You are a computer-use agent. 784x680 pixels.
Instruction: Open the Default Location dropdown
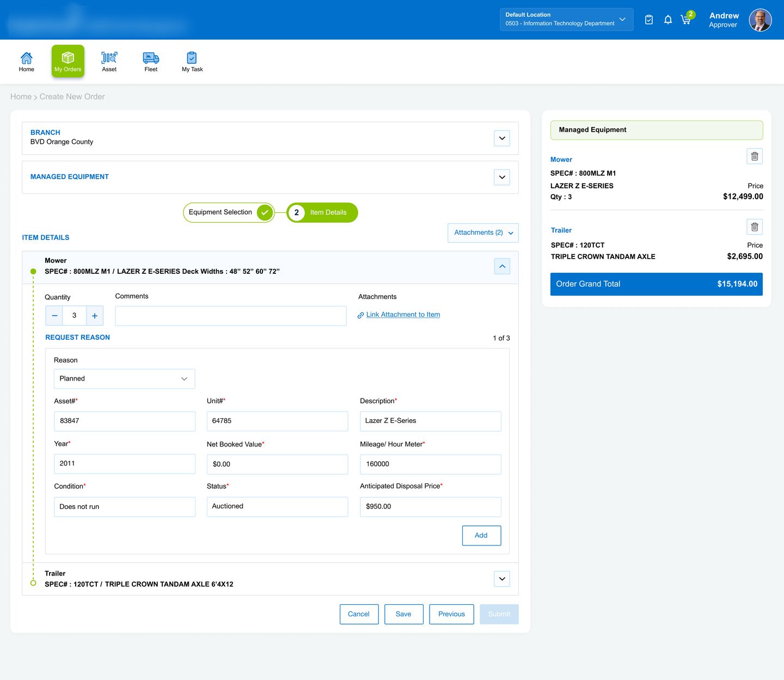(566, 20)
